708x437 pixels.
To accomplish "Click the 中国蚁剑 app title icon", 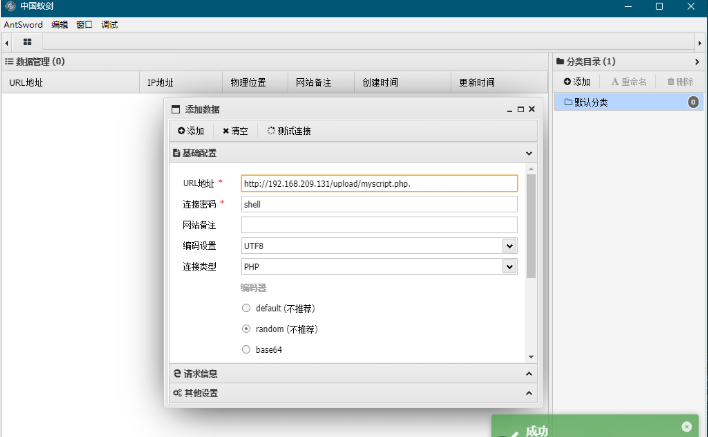I will point(10,6).
